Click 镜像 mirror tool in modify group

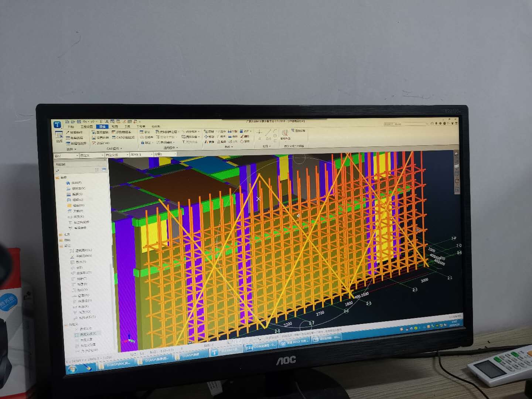209,142
